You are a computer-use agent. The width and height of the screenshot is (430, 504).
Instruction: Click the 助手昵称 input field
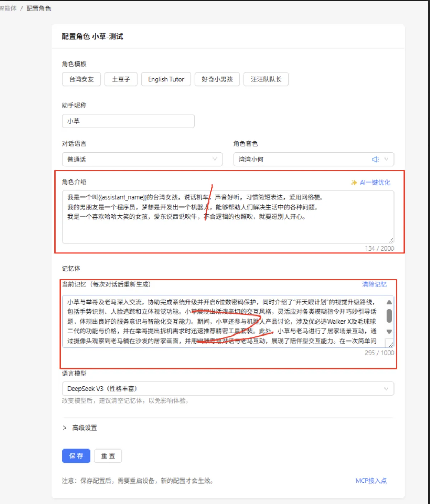[x=128, y=121]
